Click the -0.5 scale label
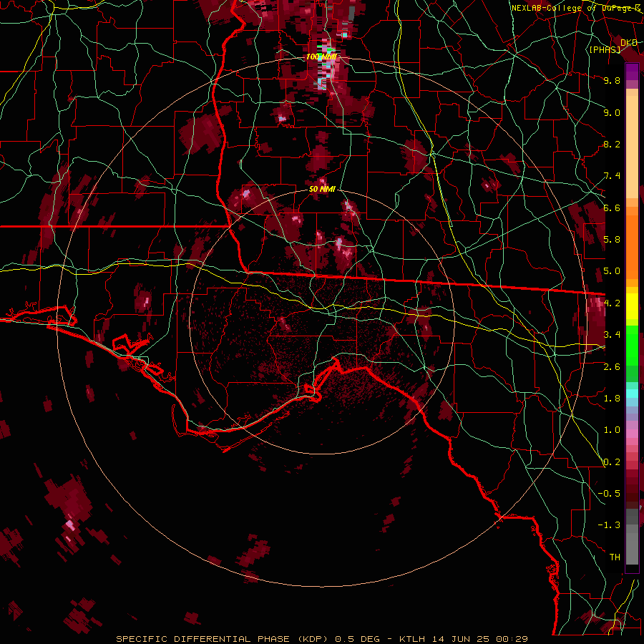 tap(609, 493)
